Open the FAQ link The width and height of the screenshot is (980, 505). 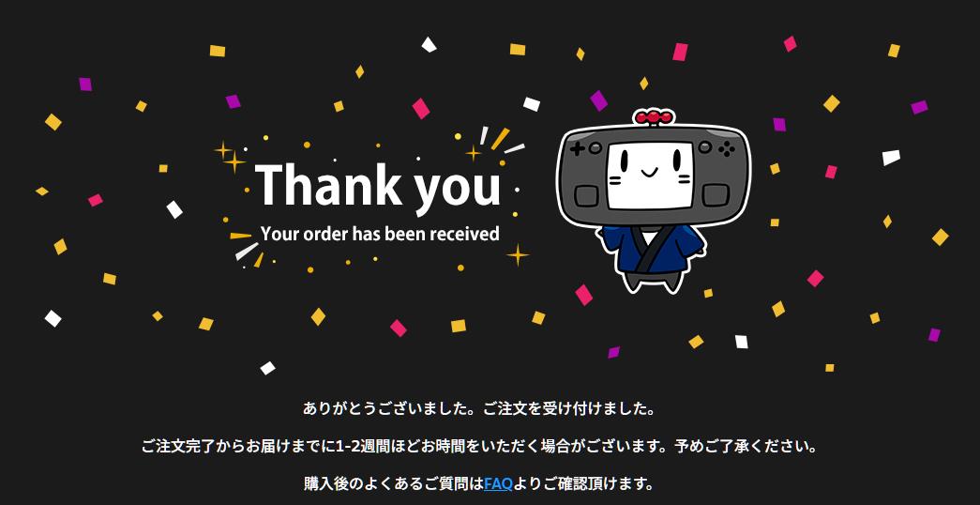(x=498, y=483)
